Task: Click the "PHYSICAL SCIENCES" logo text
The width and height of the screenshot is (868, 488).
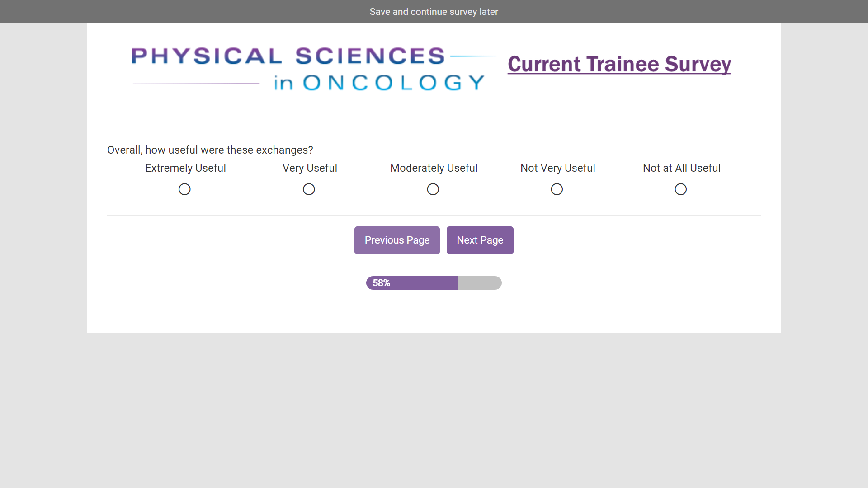Action: coord(288,56)
